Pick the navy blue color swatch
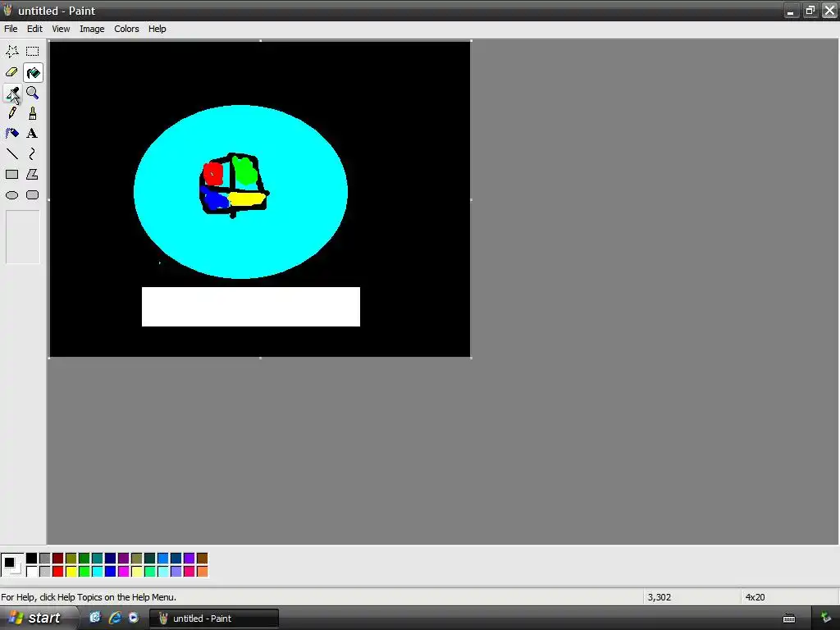This screenshot has width=840, height=630. coord(111,559)
